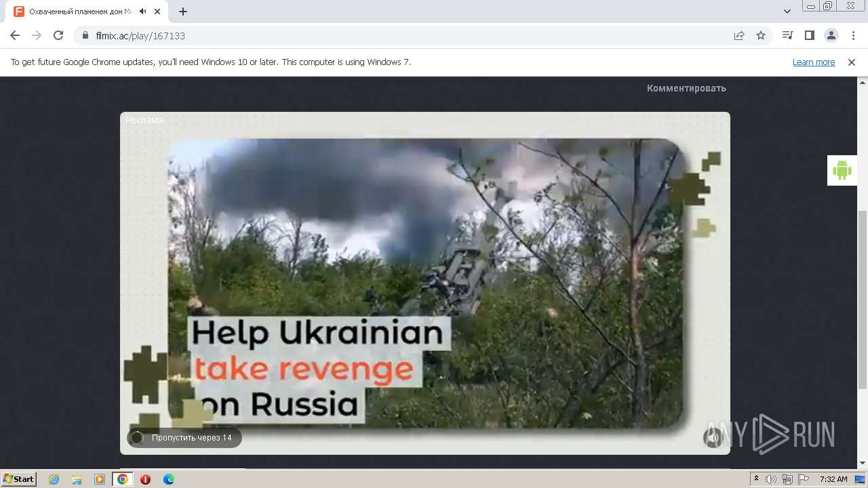Dismiss the Chrome update notification bar

852,62
